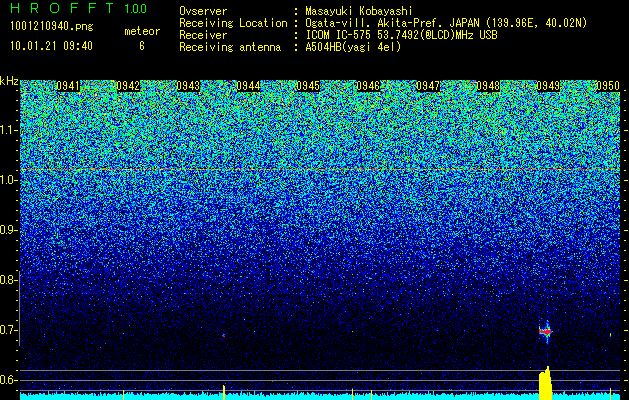Screen dimensions: 629x400
Task: Click the 1.0 kHz axis label
Action: [x=8, y=180]
